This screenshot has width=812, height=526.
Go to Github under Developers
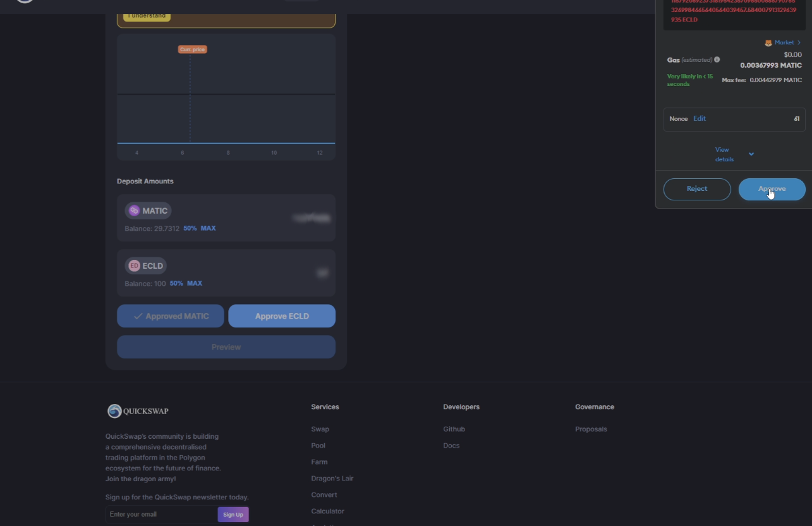[454, 429]
